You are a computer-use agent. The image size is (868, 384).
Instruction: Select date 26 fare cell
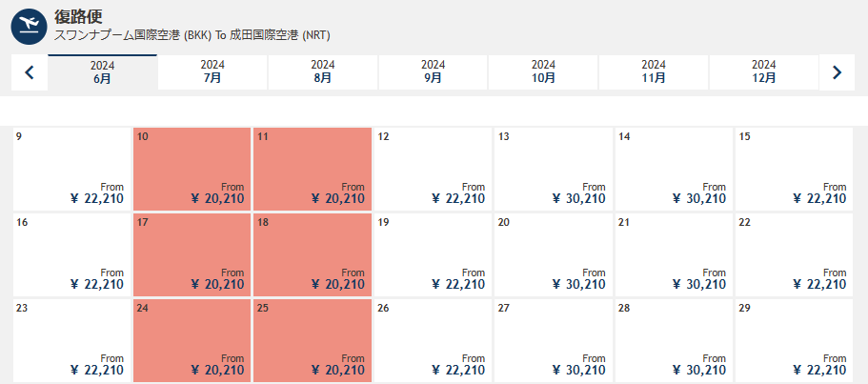(433, 341)
